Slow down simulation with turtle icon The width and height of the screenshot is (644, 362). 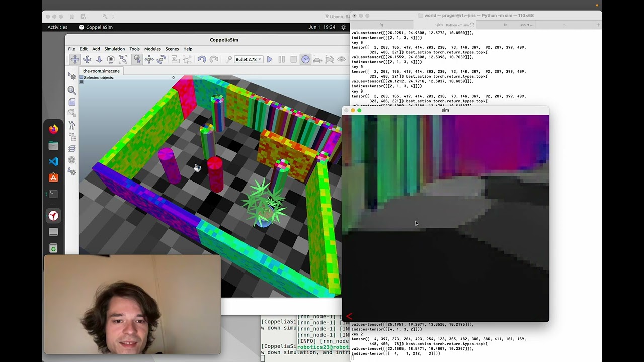(x=318, y=59)
